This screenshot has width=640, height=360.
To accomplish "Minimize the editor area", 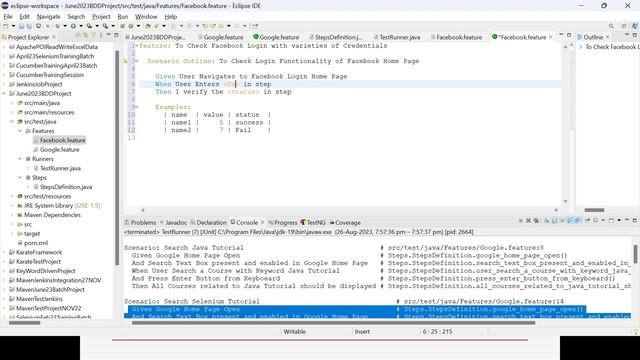I will (561, 35).
